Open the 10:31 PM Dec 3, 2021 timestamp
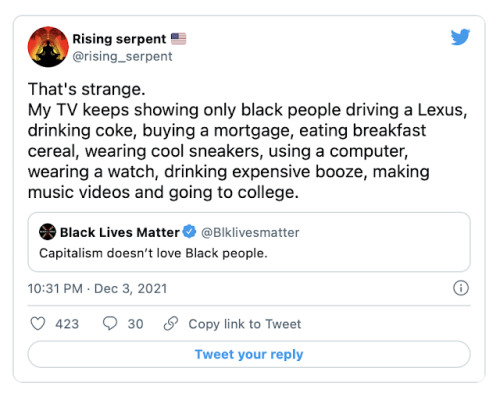 pos(97,288)
